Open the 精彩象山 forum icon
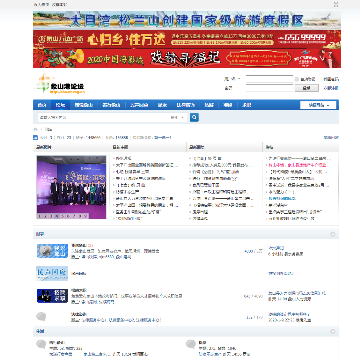Screen dimensions: 360x360 coord(52,251)
